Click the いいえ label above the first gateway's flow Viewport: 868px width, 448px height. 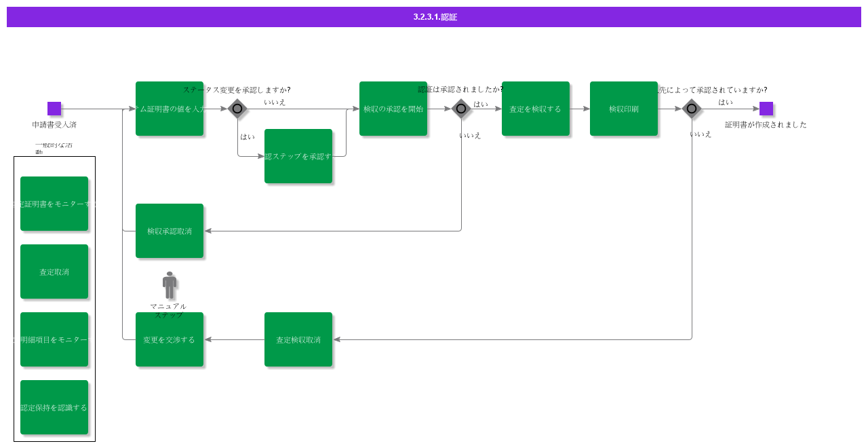click(275, 102)
